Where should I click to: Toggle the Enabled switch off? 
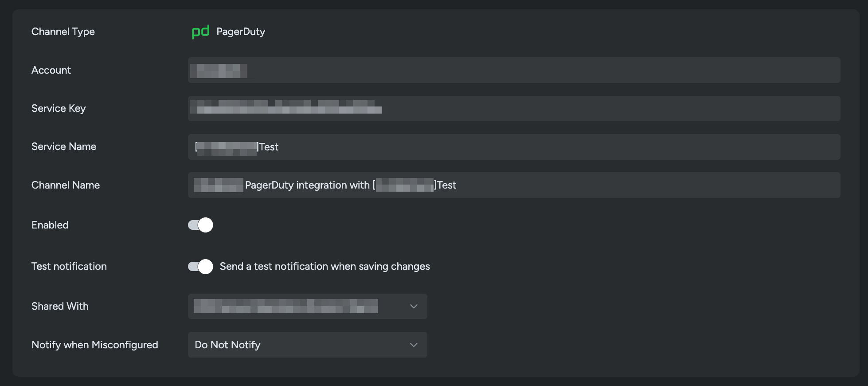click(200, 225)
